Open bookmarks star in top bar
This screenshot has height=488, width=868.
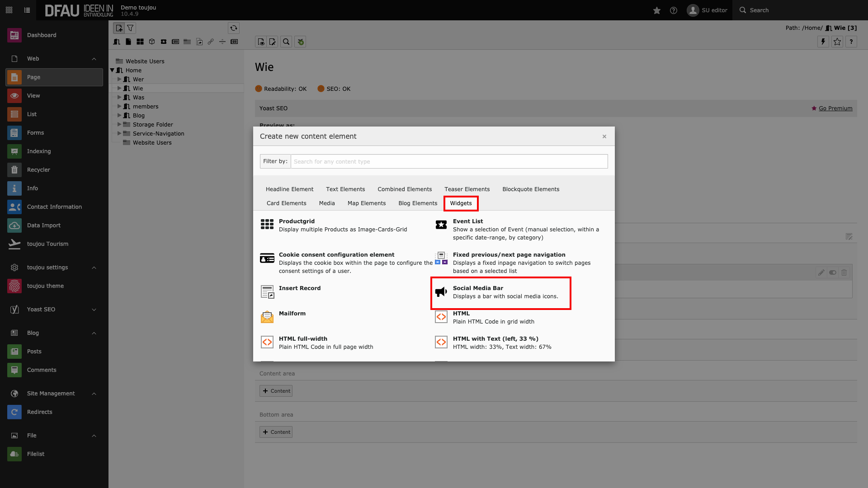[x=656, y=10]
